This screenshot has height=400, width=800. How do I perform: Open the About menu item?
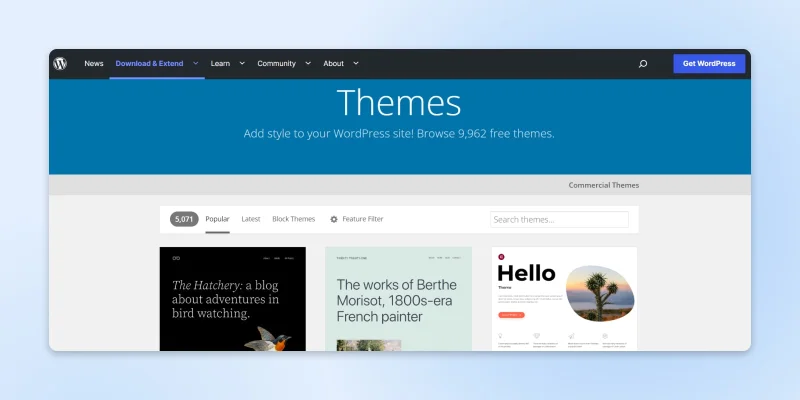point(333,63)
